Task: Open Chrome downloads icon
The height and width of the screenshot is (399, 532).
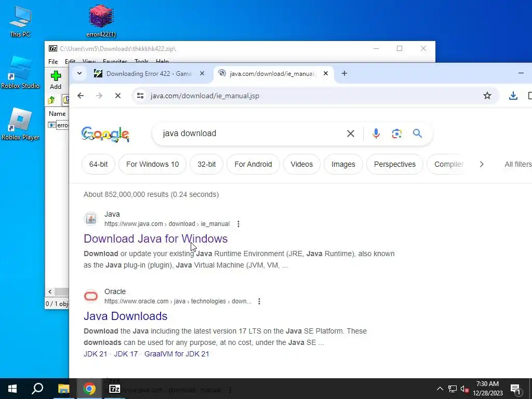Action: [513, 96]
